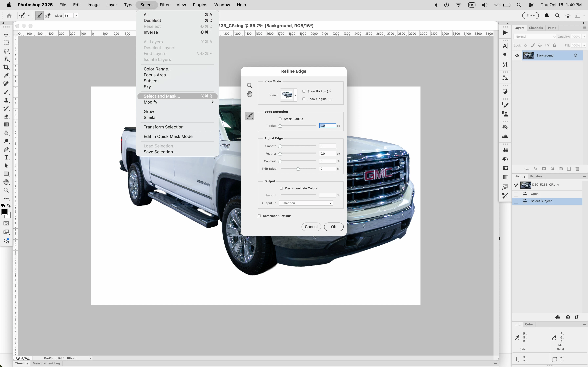Open the Output To dropdown
The height and width of the screenshot is (367, 588).
(x=306, y=203)
